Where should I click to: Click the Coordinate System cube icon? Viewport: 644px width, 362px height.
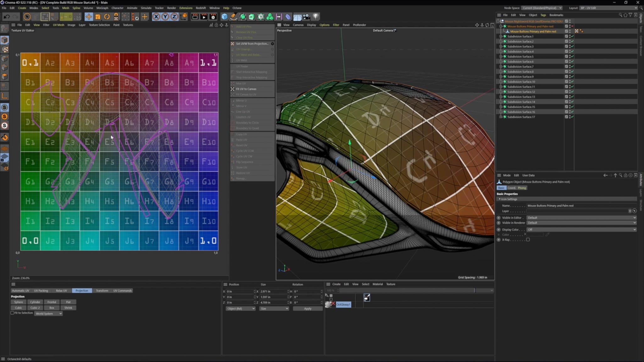coord(184,17)
